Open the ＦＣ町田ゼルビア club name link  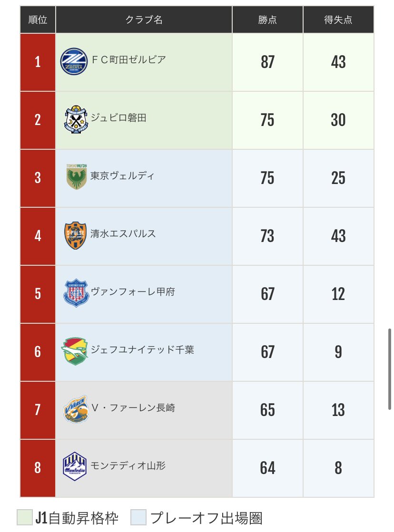[129, 60]
